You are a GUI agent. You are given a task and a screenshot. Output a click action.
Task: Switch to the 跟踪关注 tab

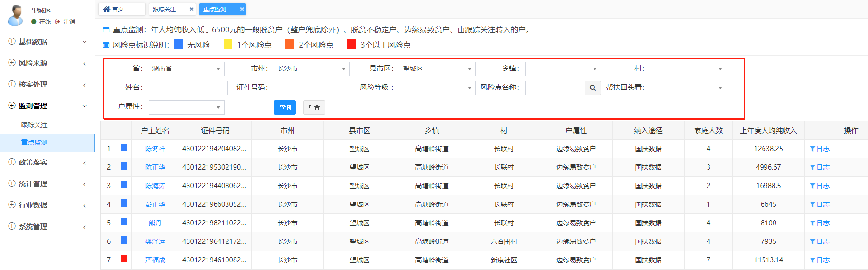click(172, 9)
